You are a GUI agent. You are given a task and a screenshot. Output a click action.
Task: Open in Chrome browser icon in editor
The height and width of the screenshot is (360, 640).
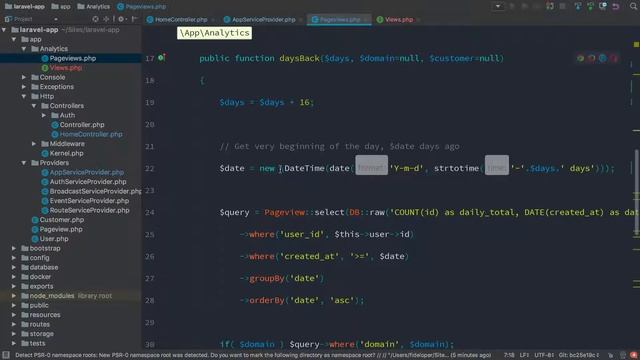click(x=580, y=58)
